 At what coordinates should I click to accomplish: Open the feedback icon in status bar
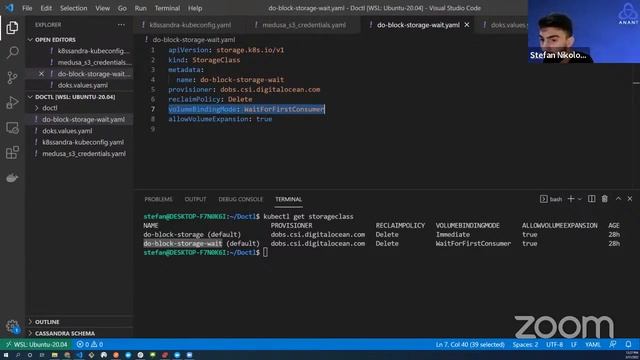[x=613, y=344]
